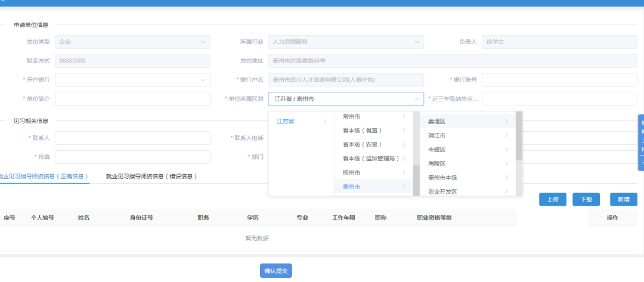Click the 下载 download button
644x282 pixels.
point(586,200)
